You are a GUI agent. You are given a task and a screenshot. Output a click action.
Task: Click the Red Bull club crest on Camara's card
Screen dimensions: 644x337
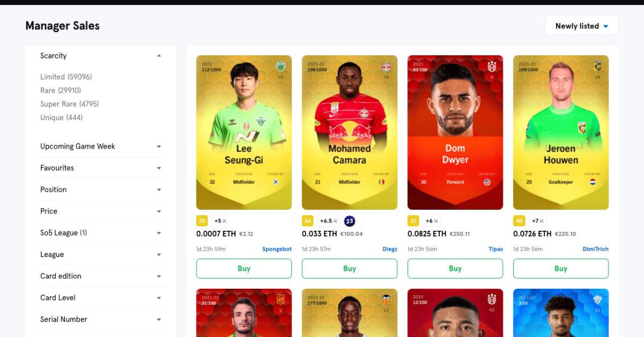(386, 67)
